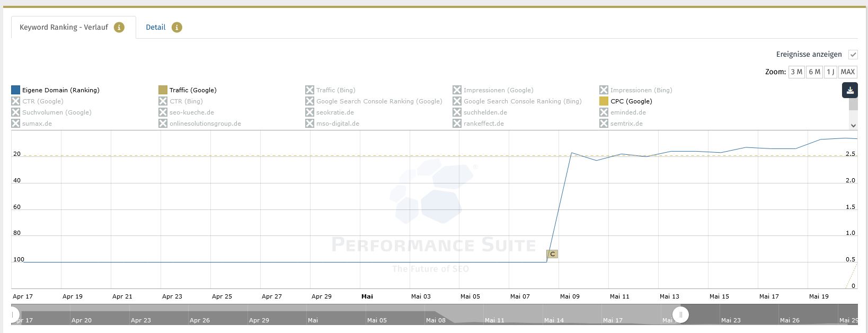The width and height of the screenshot is (868, 333).
Task: Grab right range navigator handle
Action: pyautogui.click(x=681, y=314)
